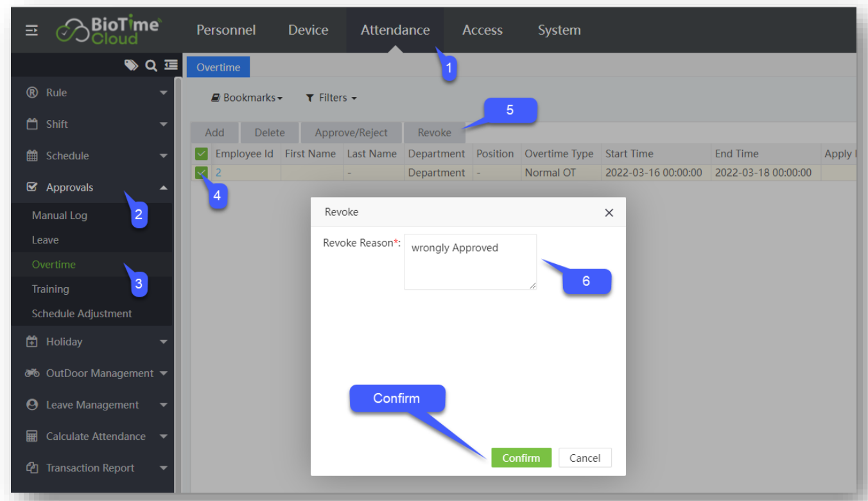Open the sidebar search icon
Viewport: 868px width, 501px height.
[151, 65]
